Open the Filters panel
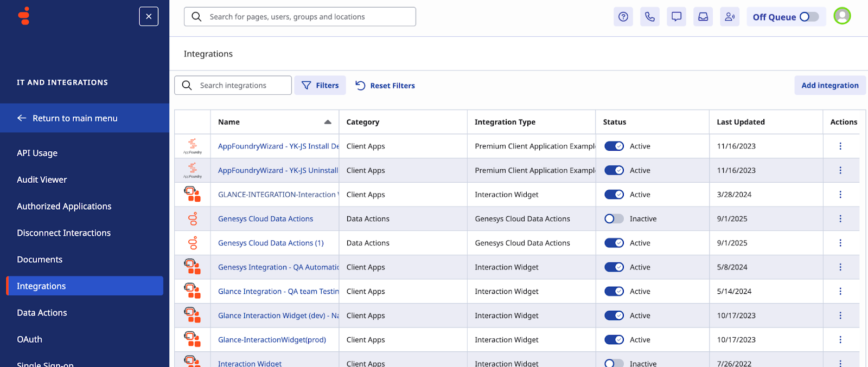868x367 pixels. click(320, 86)
